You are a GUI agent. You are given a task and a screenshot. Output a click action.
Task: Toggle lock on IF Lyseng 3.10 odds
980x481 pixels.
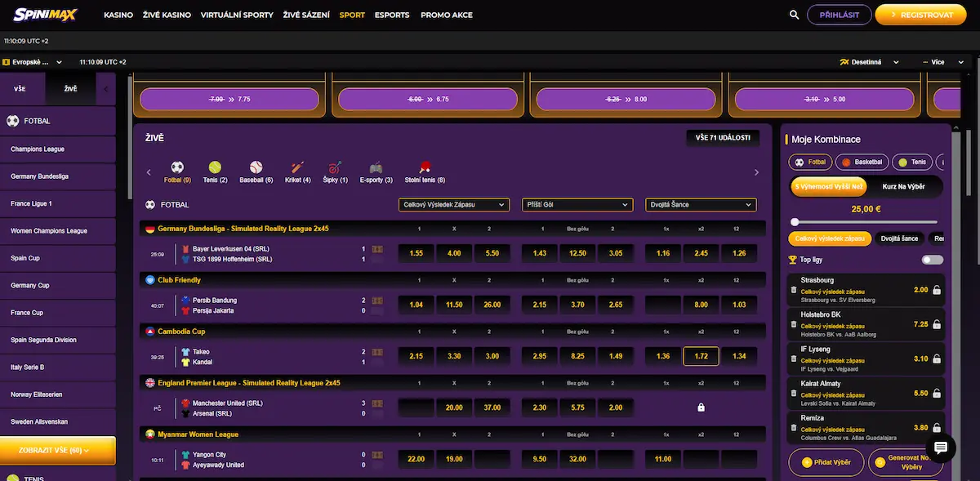pos(936,359)
